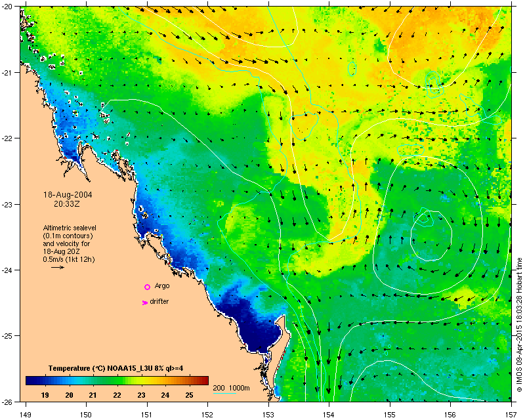Click the longitude axis label 157

[511, 415]
